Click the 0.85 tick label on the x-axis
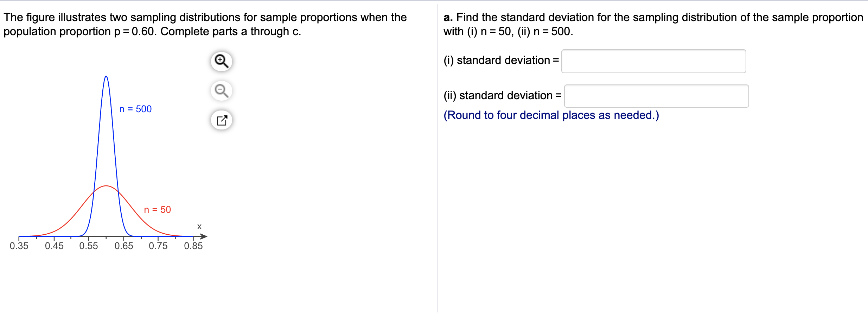The height and width of the screenshot is (323, 868). point(193,246)
